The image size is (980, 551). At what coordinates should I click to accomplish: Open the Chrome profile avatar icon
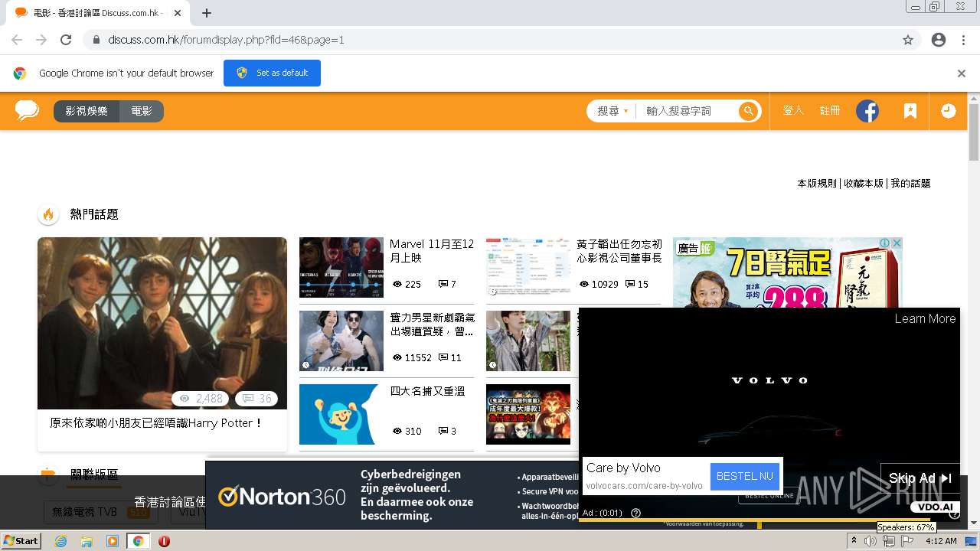tap(939, 40)
